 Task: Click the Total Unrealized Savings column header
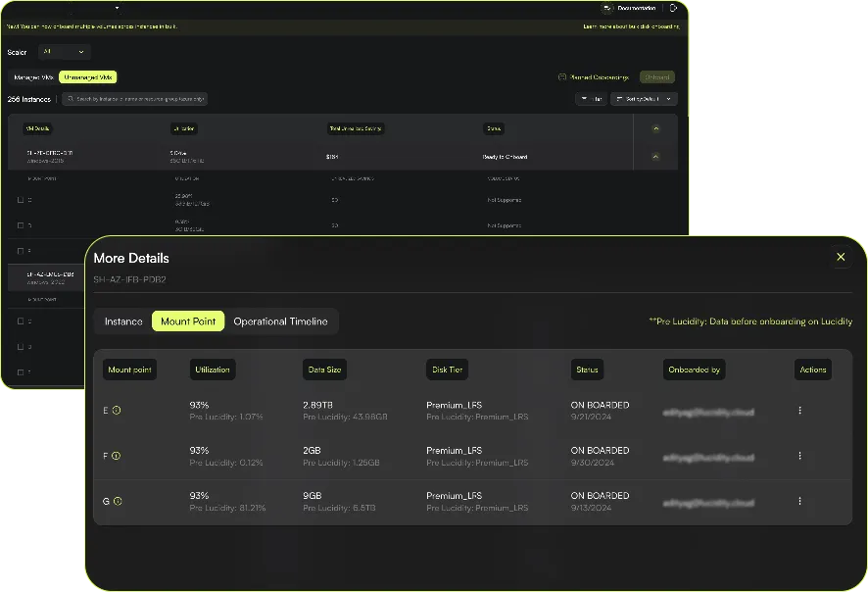pos(356,128)
